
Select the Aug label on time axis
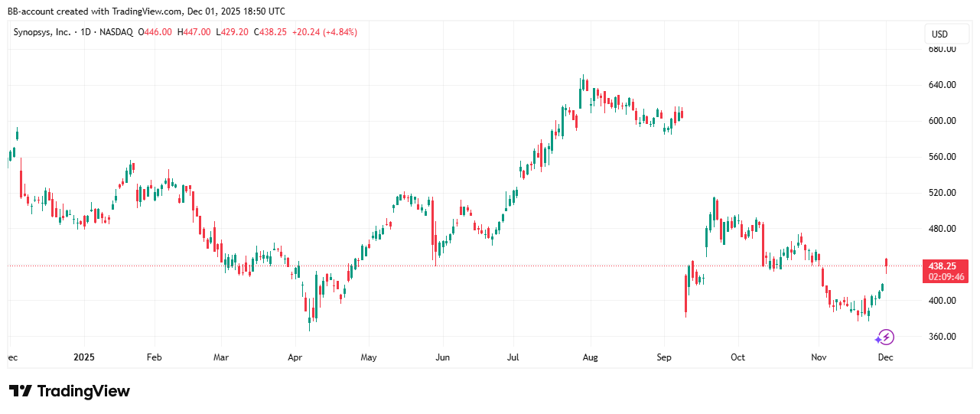(x=589, y=357)
